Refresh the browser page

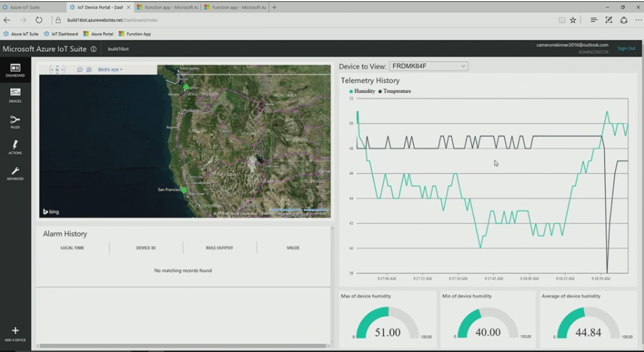tap(38, 20)
